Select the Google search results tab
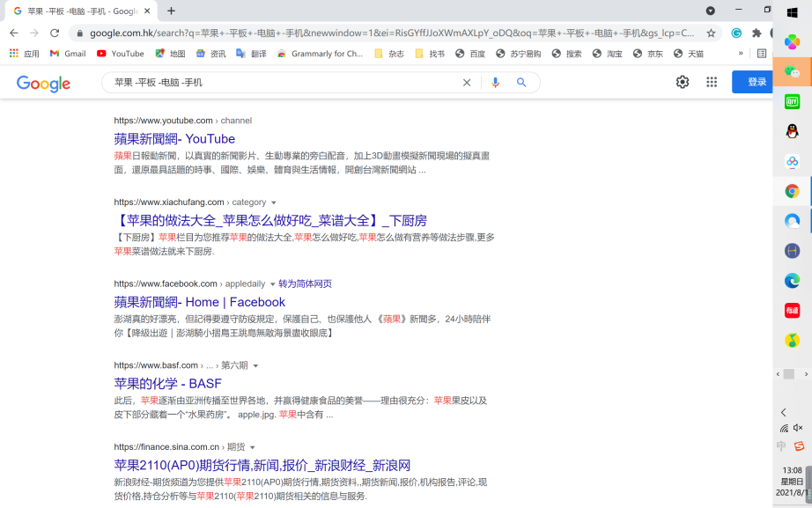The image size is (812, 508). (x=83, y=11)
